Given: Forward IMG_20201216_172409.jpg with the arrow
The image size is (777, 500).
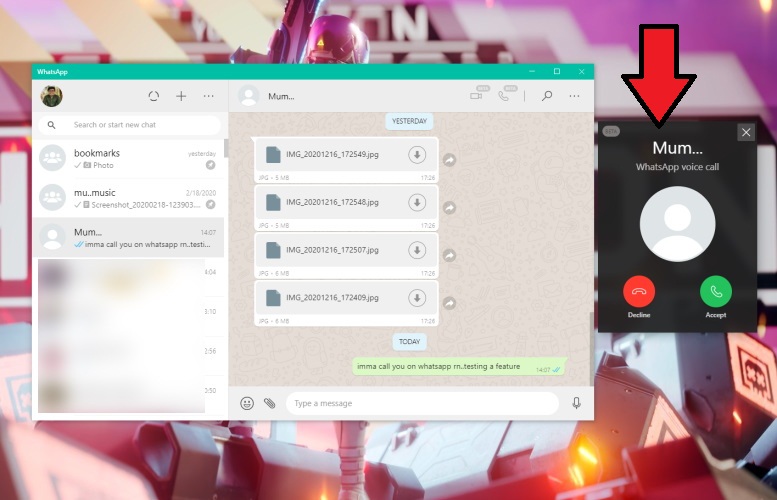Looking at the screenshot, I should tap(449, 303).
